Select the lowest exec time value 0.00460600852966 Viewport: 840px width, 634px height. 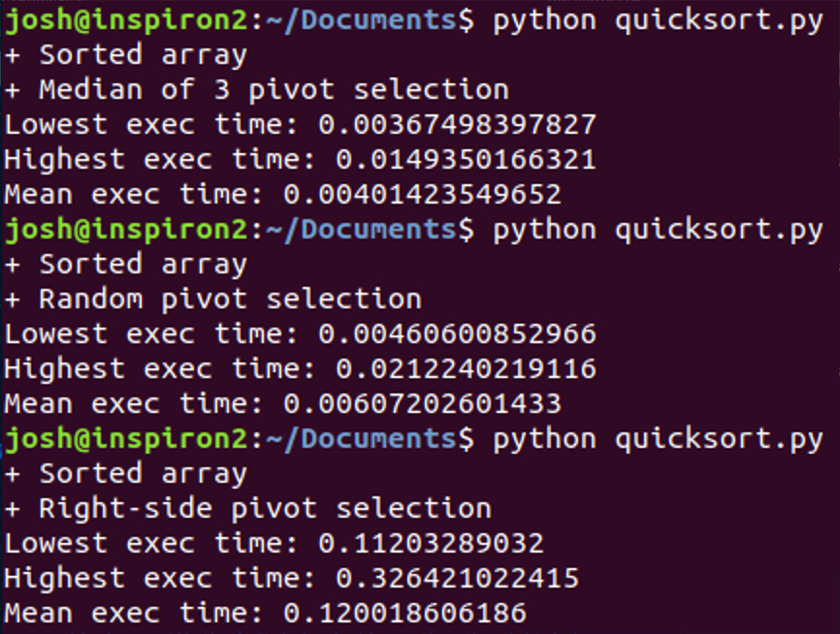tap(457, 334)
